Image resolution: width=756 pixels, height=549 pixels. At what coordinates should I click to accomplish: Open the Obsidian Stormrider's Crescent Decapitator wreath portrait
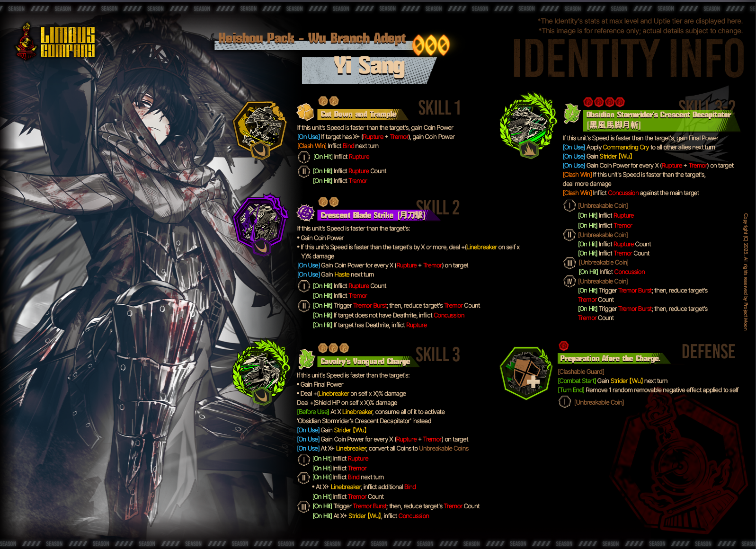click(528, 125)
